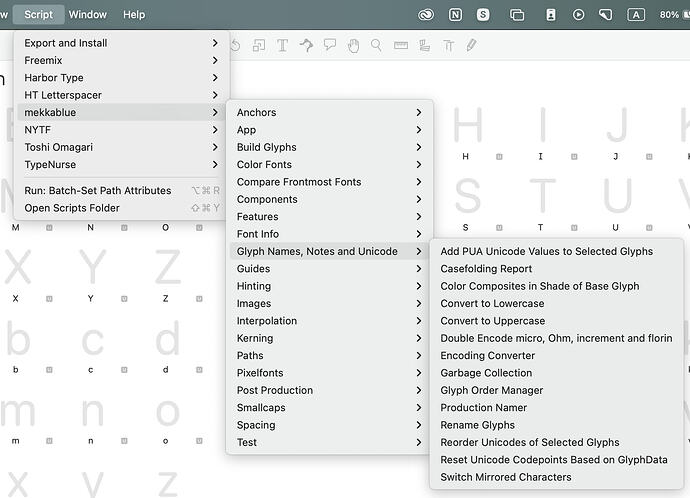Open the Compare Frontmost Fonts submenu
The image size is (690, 498).
click(x=329, y=182)
